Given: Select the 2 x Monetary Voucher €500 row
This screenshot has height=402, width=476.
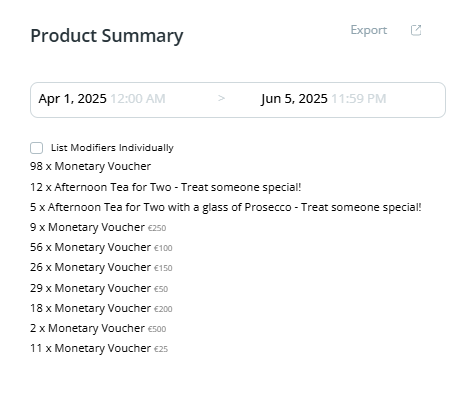Looking at the screenshot, I should click(x=98, y=328).
